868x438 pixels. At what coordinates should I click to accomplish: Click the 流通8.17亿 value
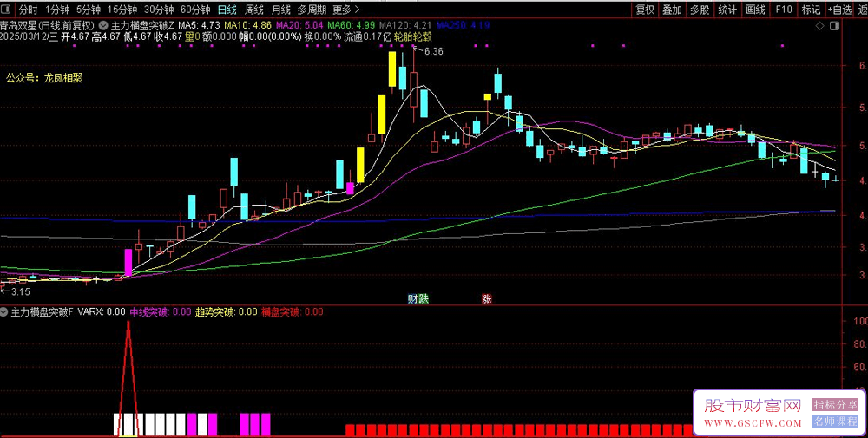coord(367,36)
